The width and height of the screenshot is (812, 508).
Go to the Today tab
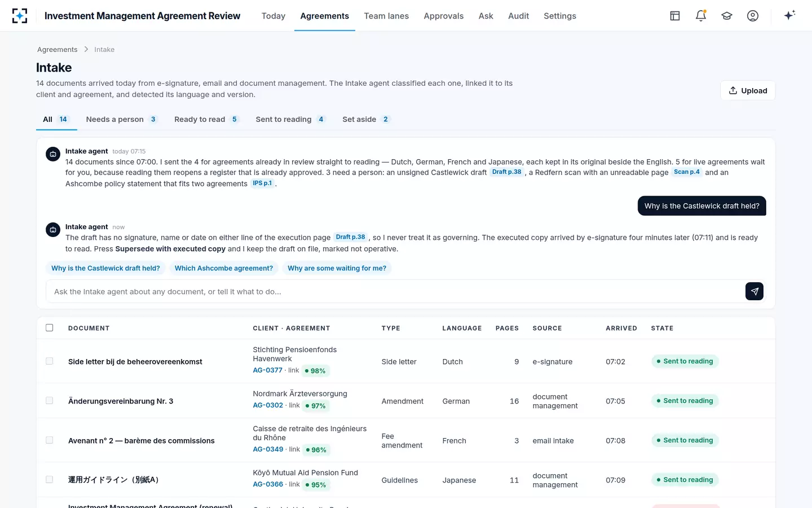273,16
